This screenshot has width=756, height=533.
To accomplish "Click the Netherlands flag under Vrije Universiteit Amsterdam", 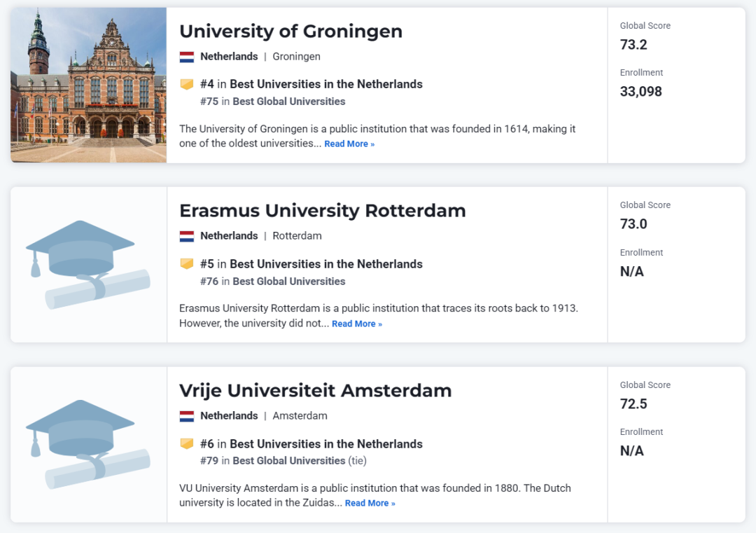I will pos(186,416).
